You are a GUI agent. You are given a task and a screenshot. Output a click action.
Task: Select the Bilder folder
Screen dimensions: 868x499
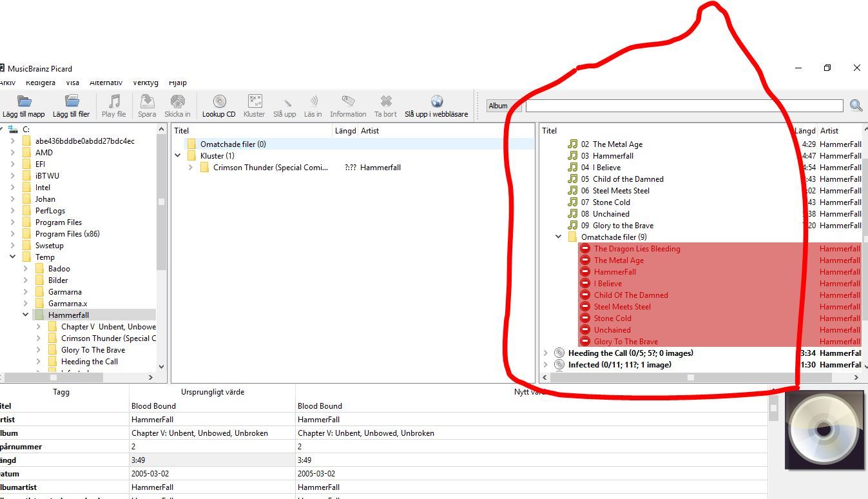coord(58,280)
